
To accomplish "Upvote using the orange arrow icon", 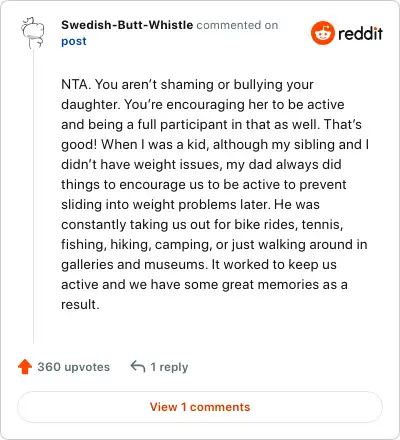I will pyautogui.click(x=25, y=367).
